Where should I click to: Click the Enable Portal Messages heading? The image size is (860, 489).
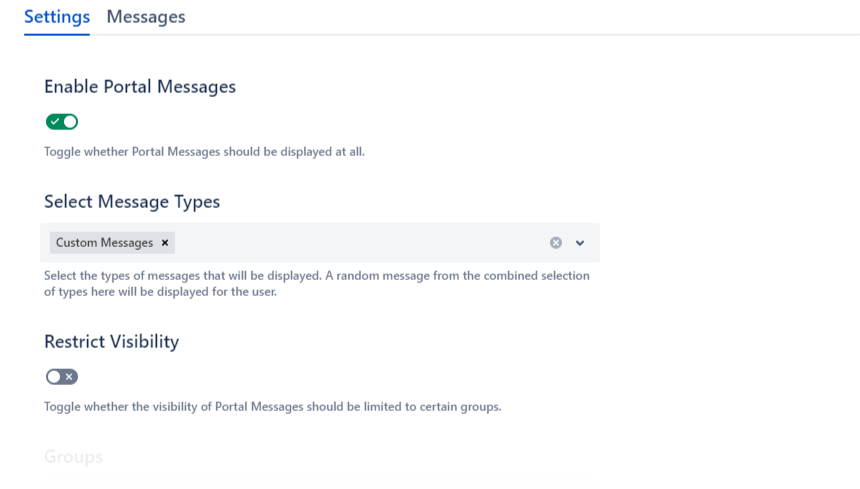point(140,87)
